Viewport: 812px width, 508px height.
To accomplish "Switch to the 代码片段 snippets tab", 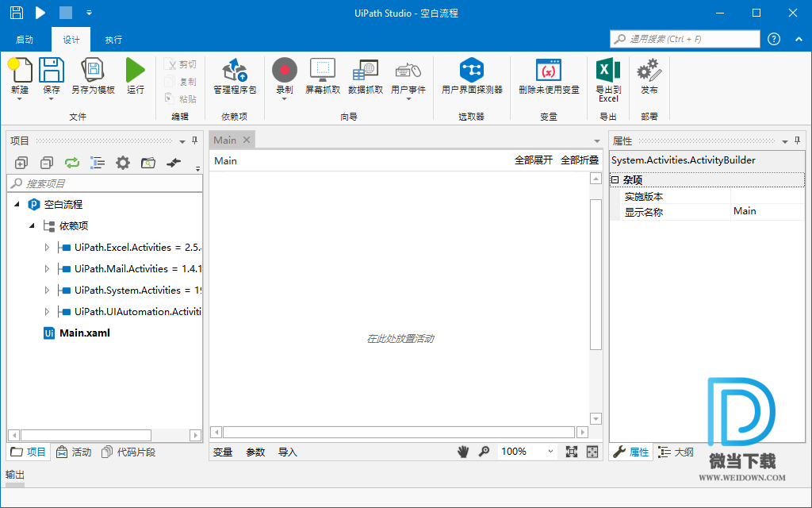I will 128,452.
